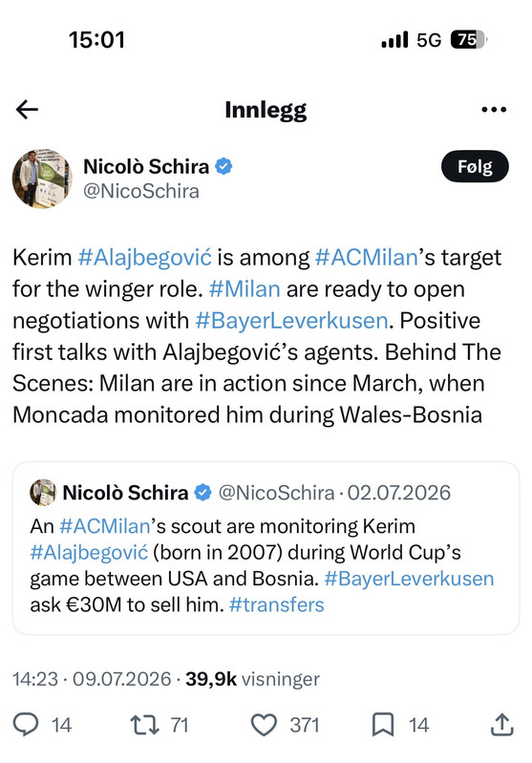
Task: Tap the small avatar in quoted post
Action: 43,493
